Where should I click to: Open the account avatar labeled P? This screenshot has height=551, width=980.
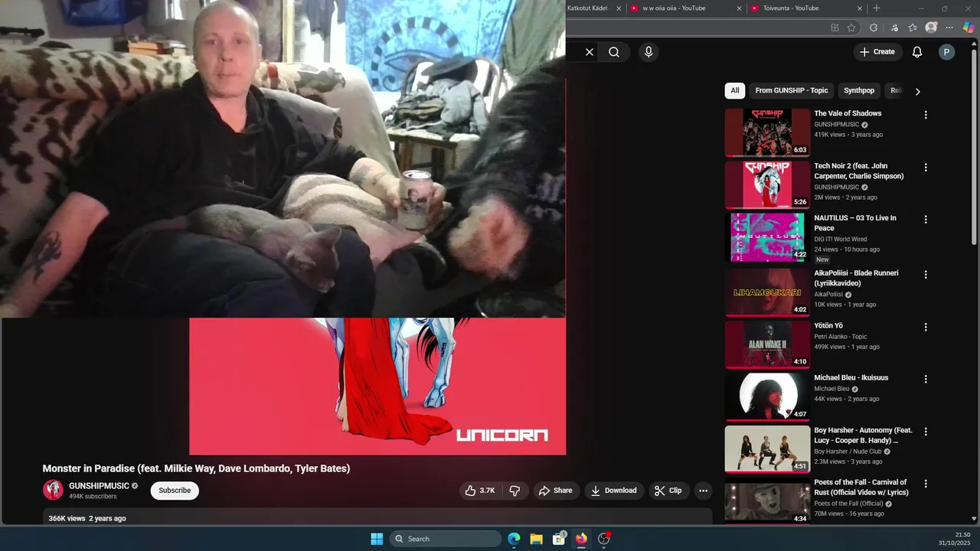(x=947, y=52)
